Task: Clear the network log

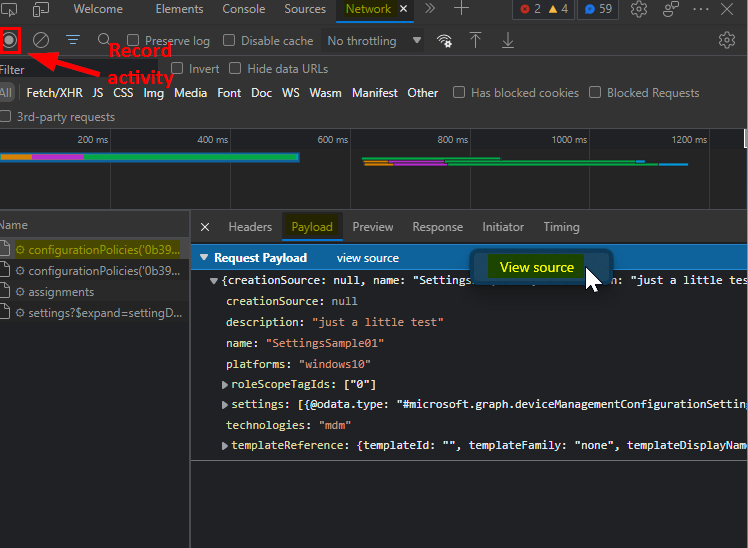Action: pyautogui.click(x=41, y=41)
